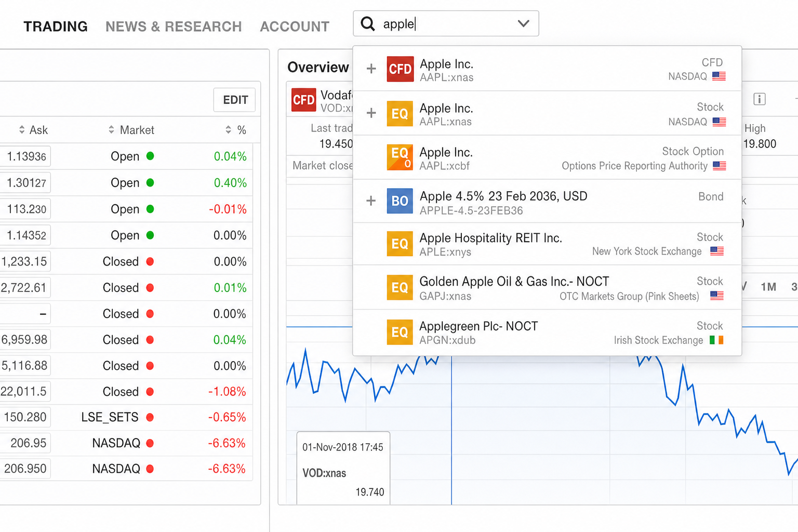Click the 0.40% change value
Image resolution: width=798 pixels, height=532 pixels.
(x=230, y=183)
